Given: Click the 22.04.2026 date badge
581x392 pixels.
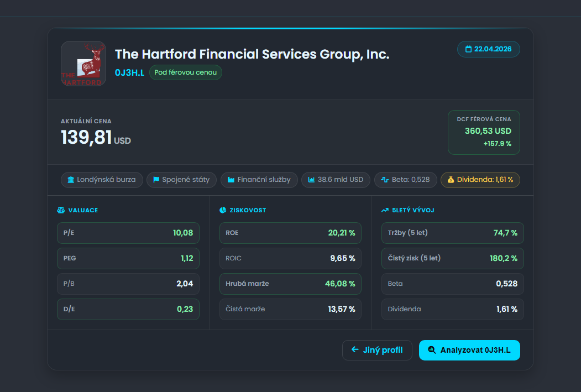Looking at the screenshot, I should (488, 49).
